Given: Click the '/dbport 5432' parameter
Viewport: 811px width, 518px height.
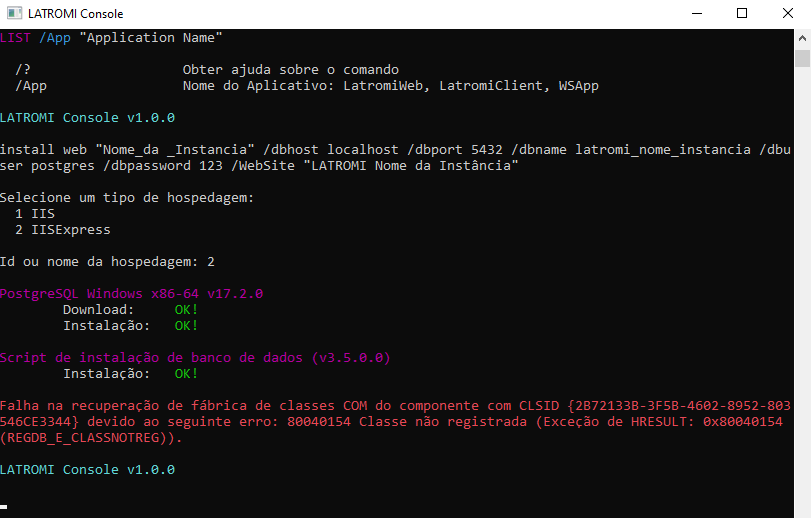Looking at the screenshot, I should click(455, 150).
